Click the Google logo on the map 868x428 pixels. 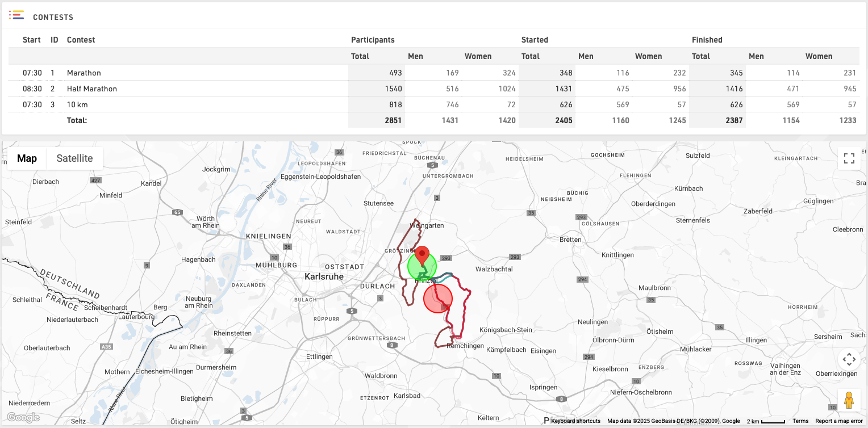click(x=23, y=418)
